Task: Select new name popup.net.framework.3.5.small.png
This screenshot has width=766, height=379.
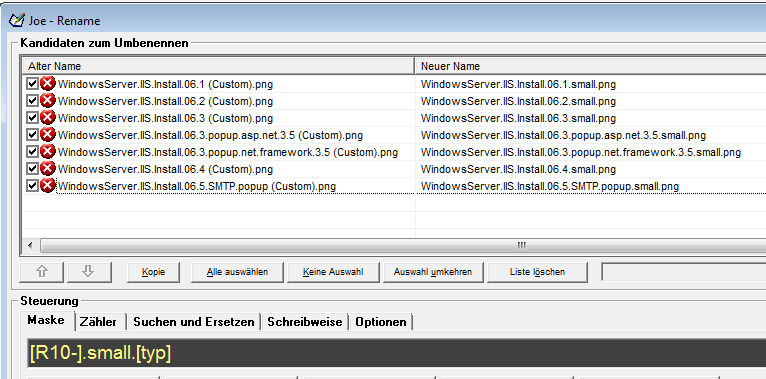Action: pyautogui.click(x=581, y=152)
